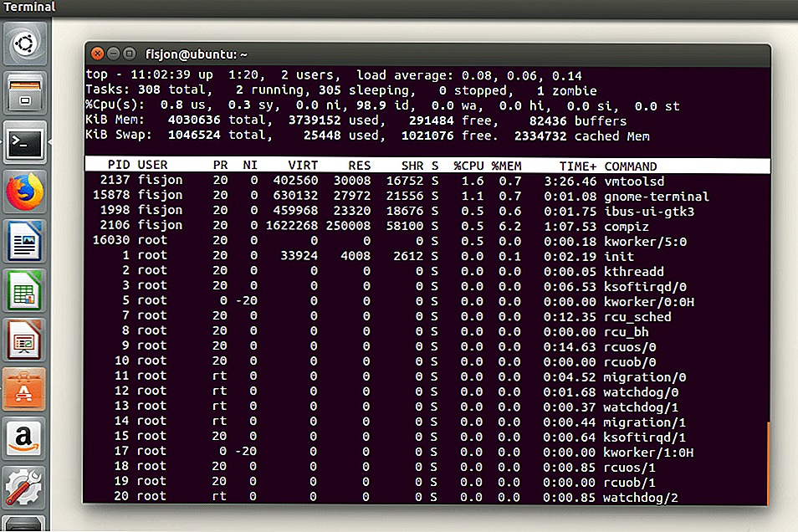Click the compiz VIRT value 1622268

coord(292,226)
